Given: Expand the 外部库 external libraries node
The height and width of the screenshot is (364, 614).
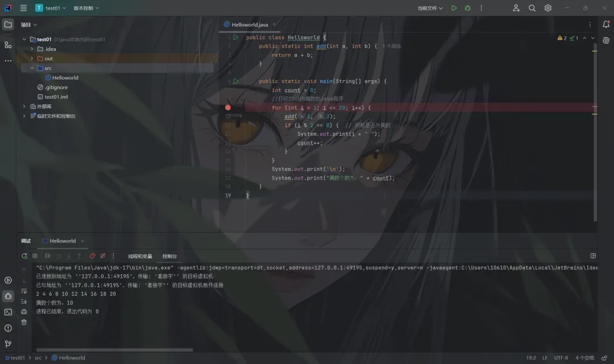Looking at the screenshot, I should pos(24,106).
